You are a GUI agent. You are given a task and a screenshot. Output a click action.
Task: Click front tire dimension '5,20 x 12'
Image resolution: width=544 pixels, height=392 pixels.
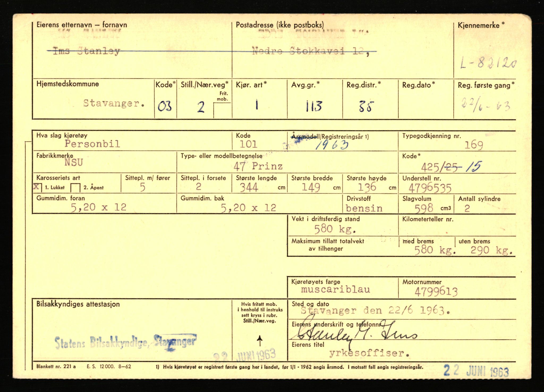point(98,207)
